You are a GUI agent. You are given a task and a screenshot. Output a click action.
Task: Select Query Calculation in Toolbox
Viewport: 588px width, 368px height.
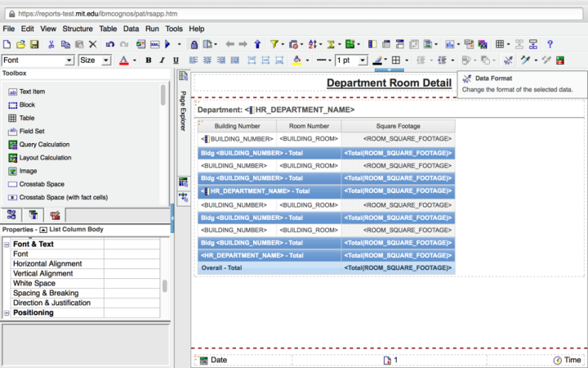(x=44, y=144)
